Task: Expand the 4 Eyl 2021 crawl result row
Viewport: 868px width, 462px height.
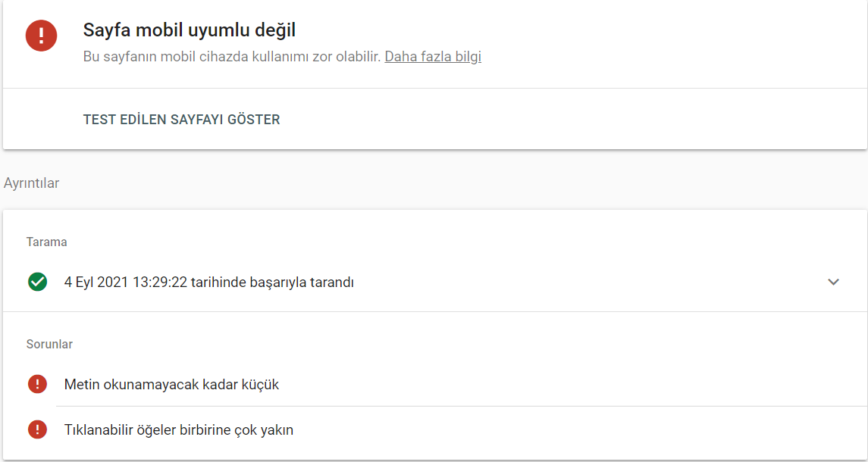Action: point(434,283)
